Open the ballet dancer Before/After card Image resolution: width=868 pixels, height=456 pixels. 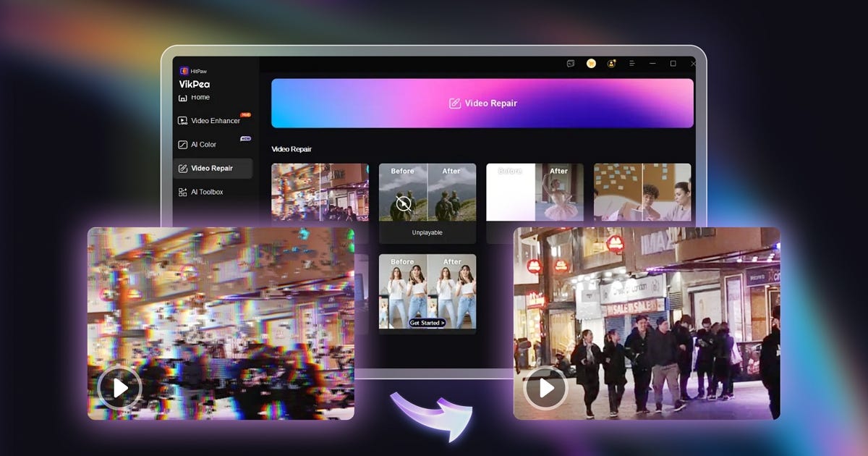pos(535,193)
